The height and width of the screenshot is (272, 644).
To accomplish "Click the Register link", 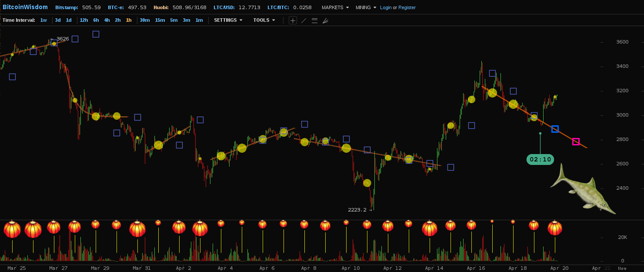I will 407,7.
